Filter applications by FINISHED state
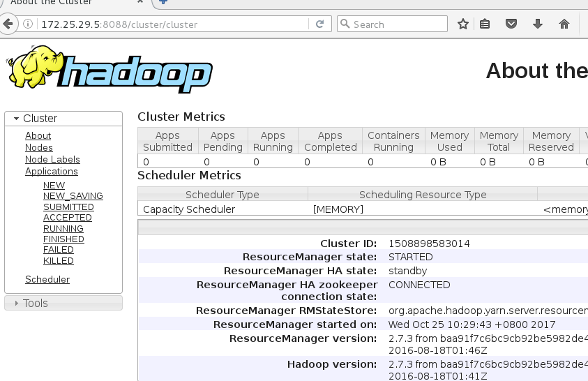Viewport: 588px width, 381px height. click(x=63, y=239)
